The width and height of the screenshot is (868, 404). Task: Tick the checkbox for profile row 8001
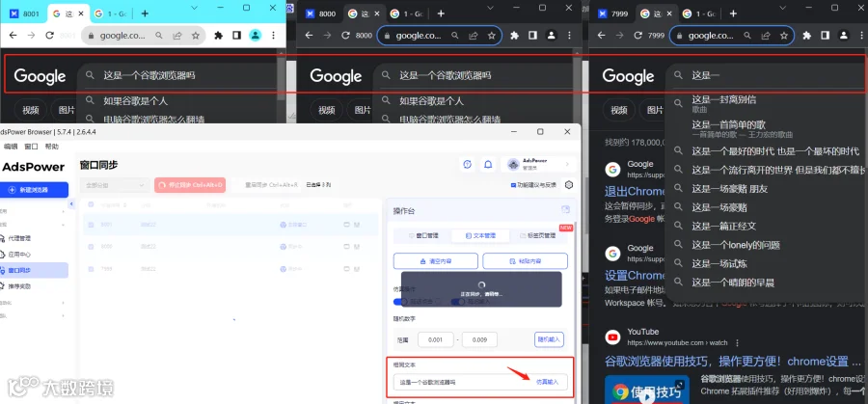[91, 225]
